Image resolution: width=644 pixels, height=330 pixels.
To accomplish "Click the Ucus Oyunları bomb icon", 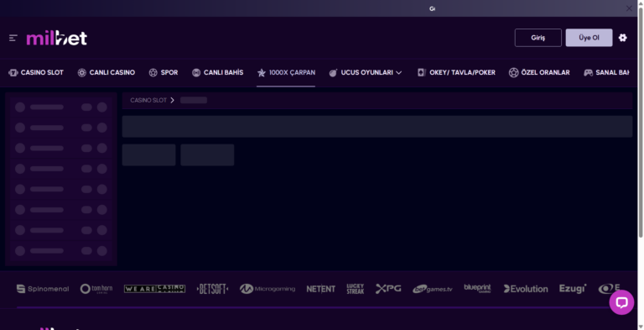I will click(333, 73).
